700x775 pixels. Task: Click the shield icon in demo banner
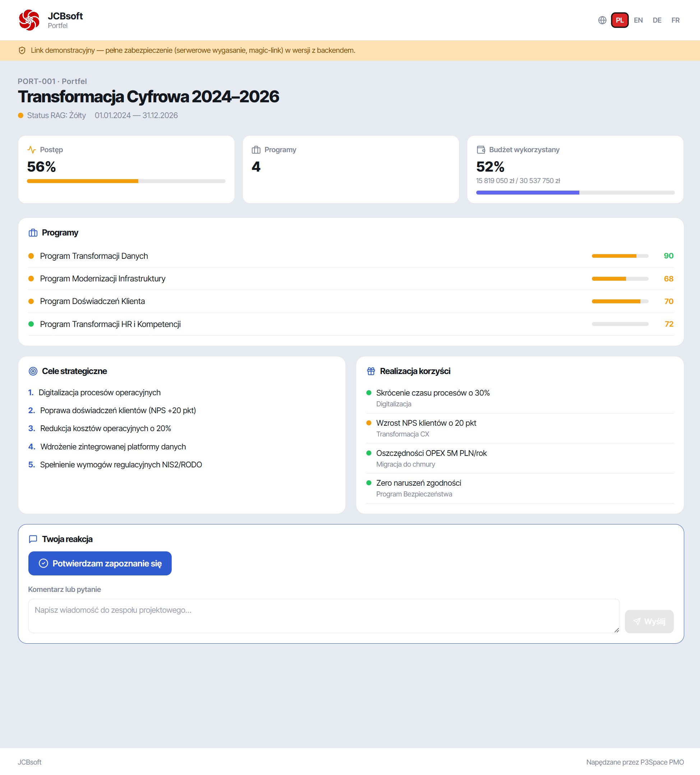point(22,50)
